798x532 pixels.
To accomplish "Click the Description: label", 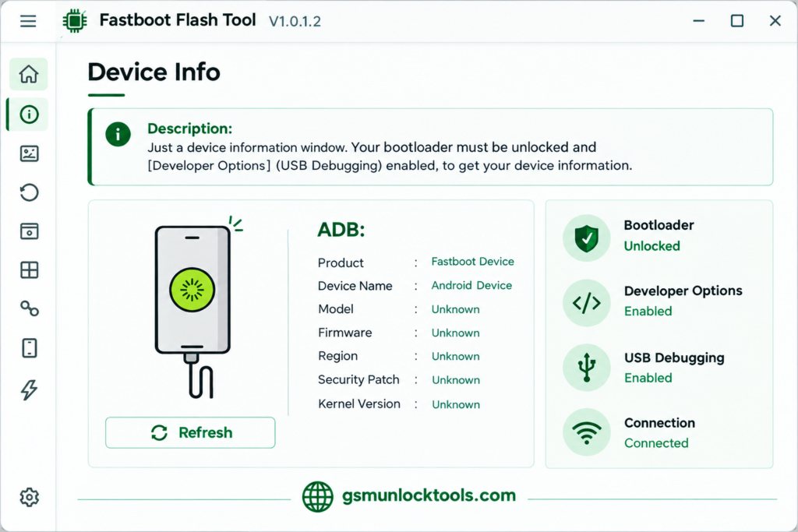I will point(190,129).
